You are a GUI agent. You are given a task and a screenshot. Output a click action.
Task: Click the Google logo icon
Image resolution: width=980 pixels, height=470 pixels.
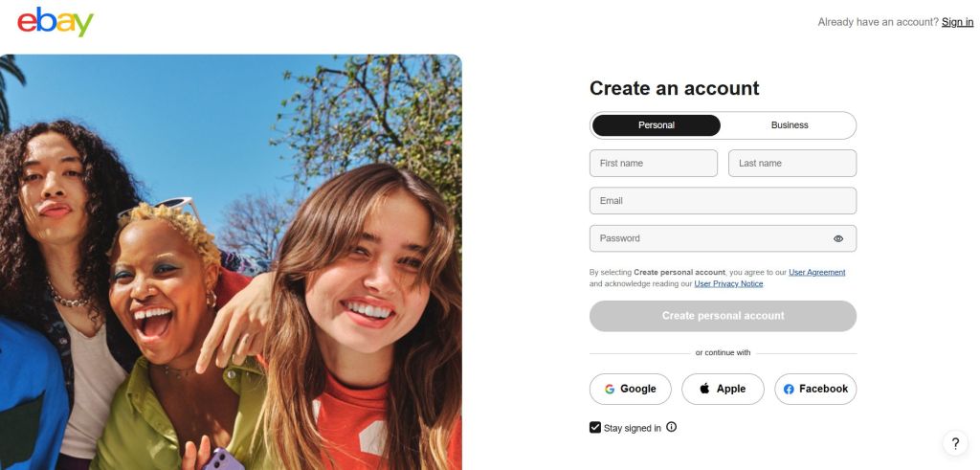610,389
